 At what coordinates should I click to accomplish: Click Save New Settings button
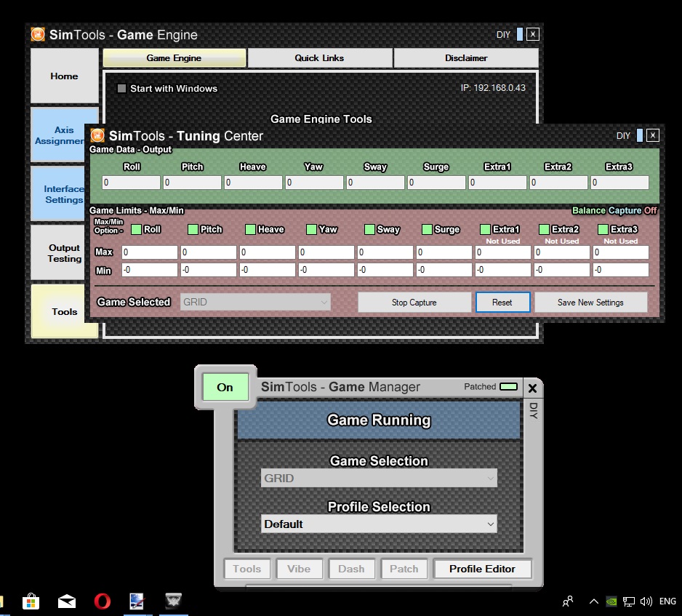[590, 302]
